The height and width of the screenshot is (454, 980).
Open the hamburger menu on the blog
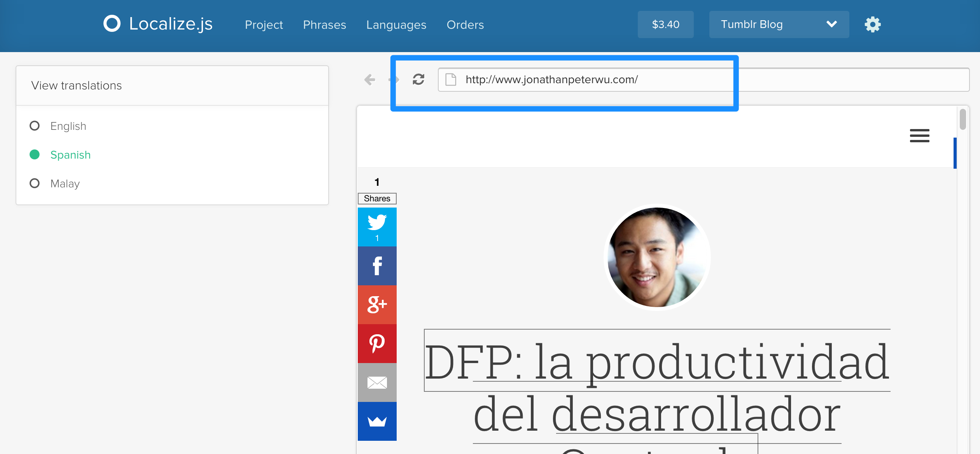pyautogui.click(x=919, y=136)
